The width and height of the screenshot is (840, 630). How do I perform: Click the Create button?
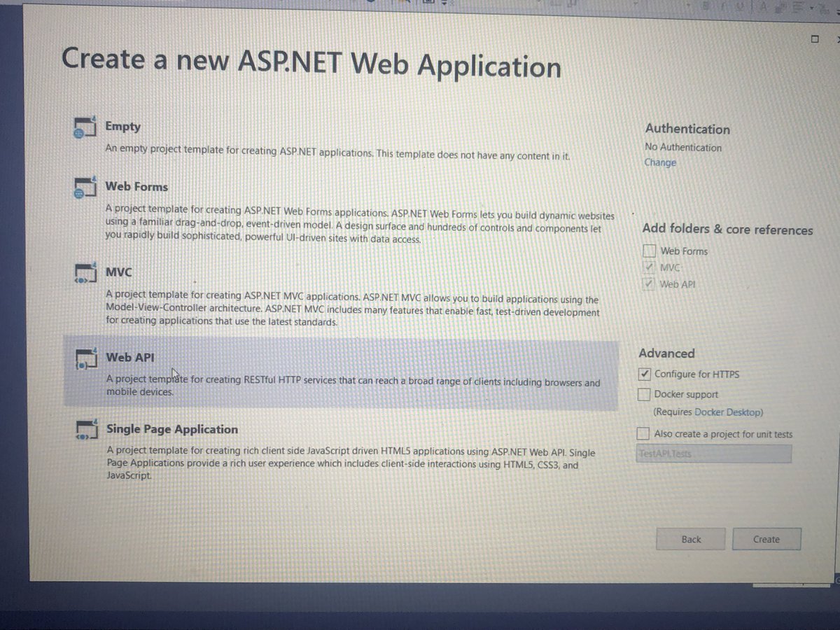(x=766, y=539)
